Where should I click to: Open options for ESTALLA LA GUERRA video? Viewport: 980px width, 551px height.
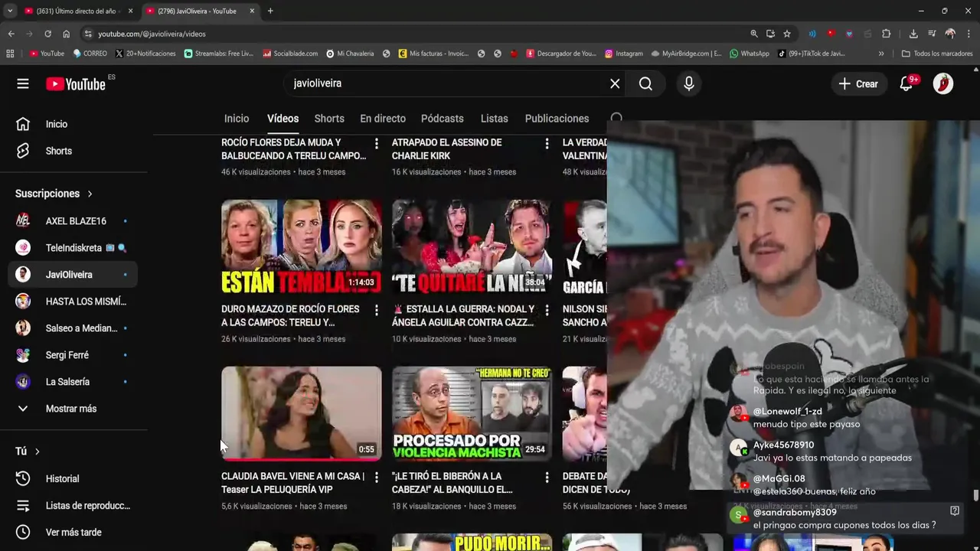click(x=547, y=310)
